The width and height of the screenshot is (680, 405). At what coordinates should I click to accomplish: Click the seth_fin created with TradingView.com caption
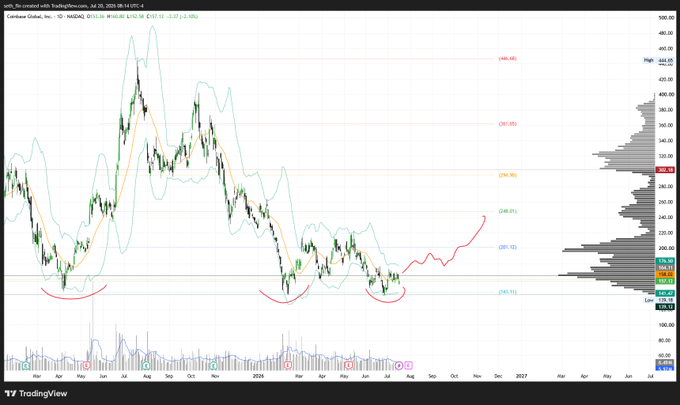coord(74,6)
